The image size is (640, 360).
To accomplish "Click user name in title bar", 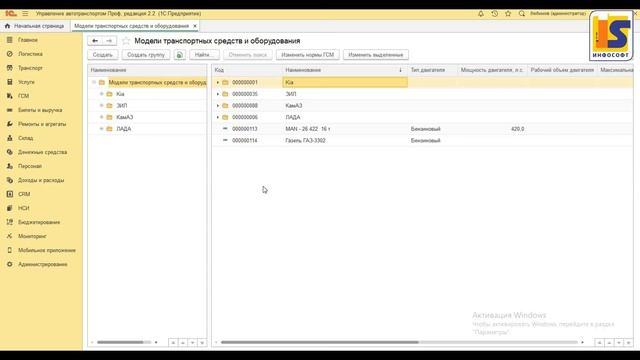I will [x=558, y=13].
